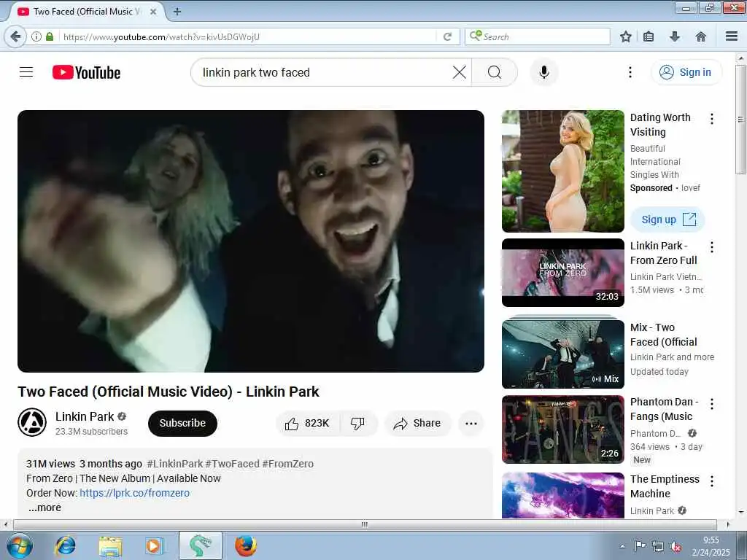Dislike the video with thumbs down
This screenshot has height=560, width=747.
pos(357,424)
